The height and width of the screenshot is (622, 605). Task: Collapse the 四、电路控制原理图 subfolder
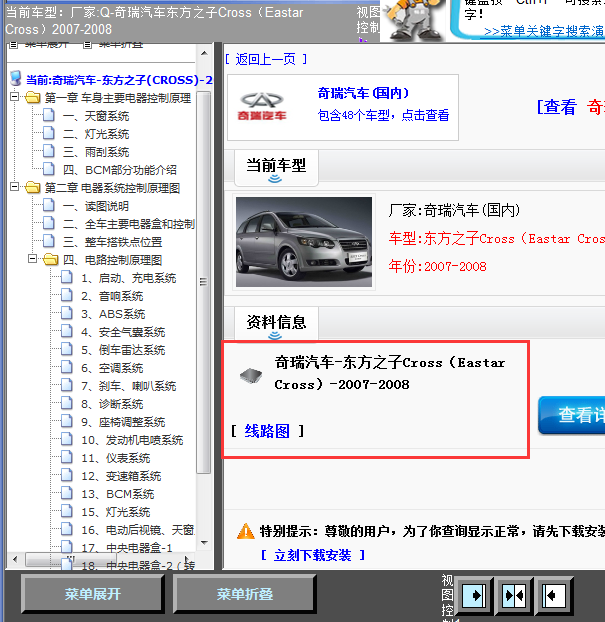tap(33, 259)
